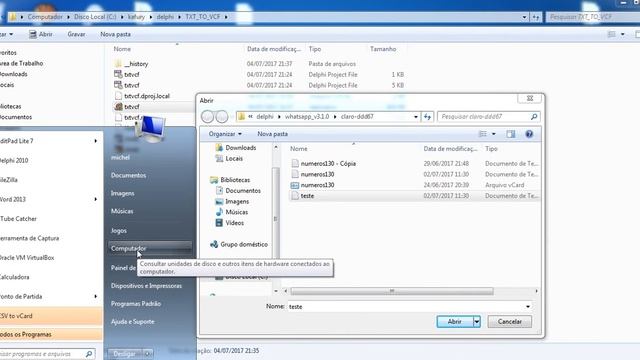Toggle the preview pane icon in dialog
Screen dimensions: 640x360
coord(511,134)
